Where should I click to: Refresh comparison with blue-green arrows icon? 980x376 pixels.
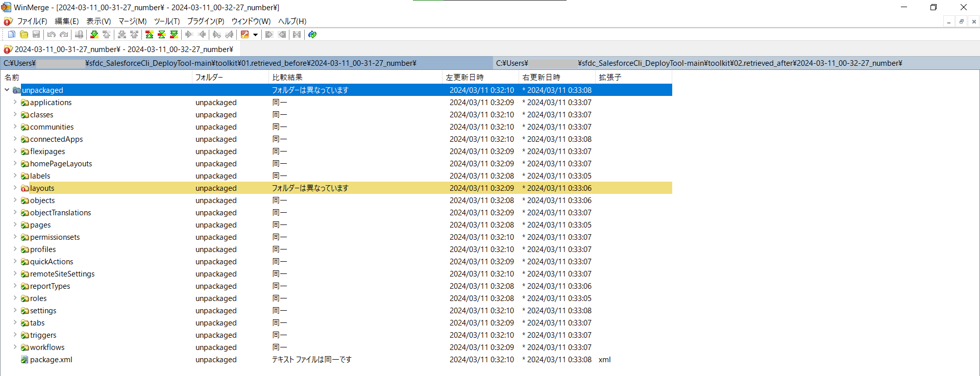[x=312, y=34]
